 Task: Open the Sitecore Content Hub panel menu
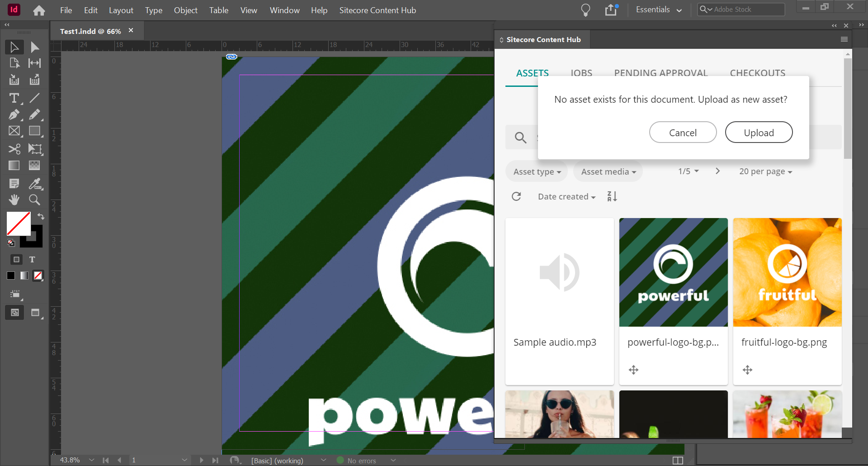tap(843, 39)
